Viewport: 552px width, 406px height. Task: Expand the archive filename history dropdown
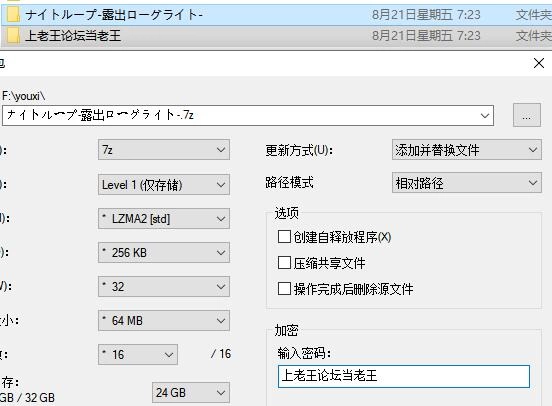point(485,115)
